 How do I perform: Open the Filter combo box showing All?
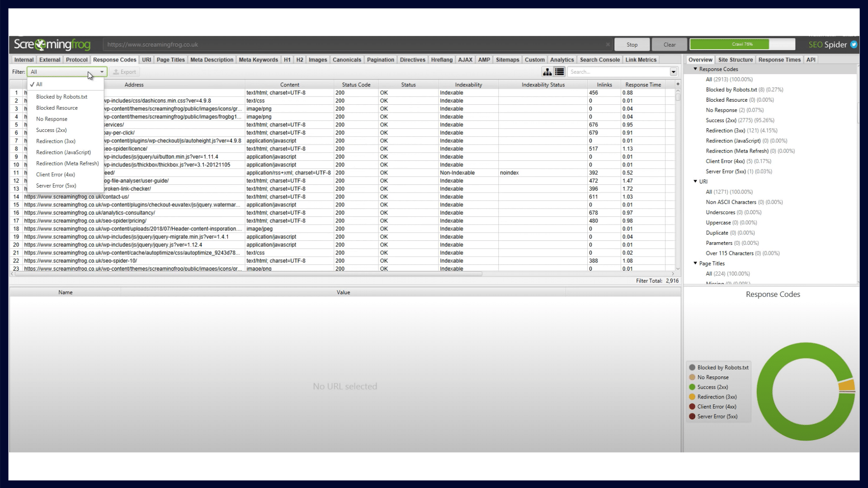pos(67,72)
